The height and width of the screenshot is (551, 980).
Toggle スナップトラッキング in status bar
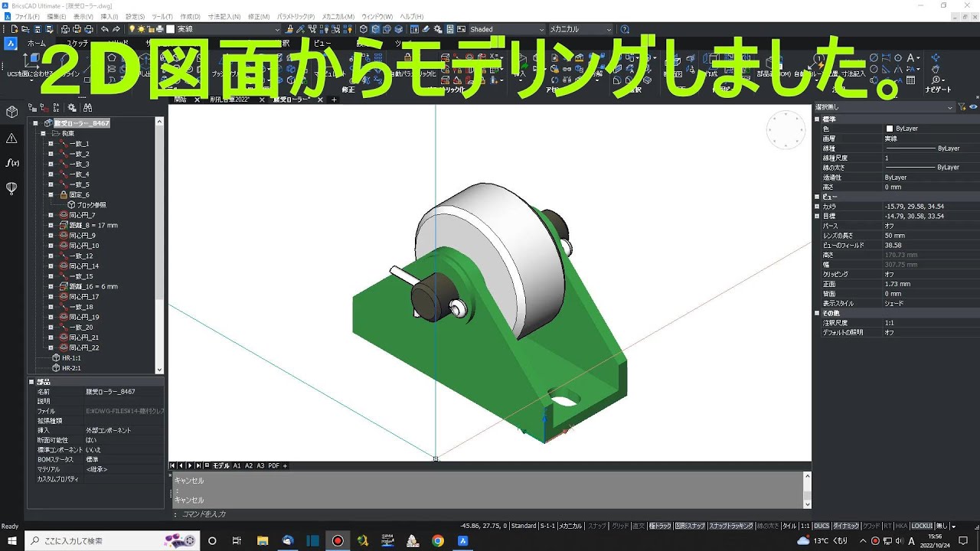(731, 527)
